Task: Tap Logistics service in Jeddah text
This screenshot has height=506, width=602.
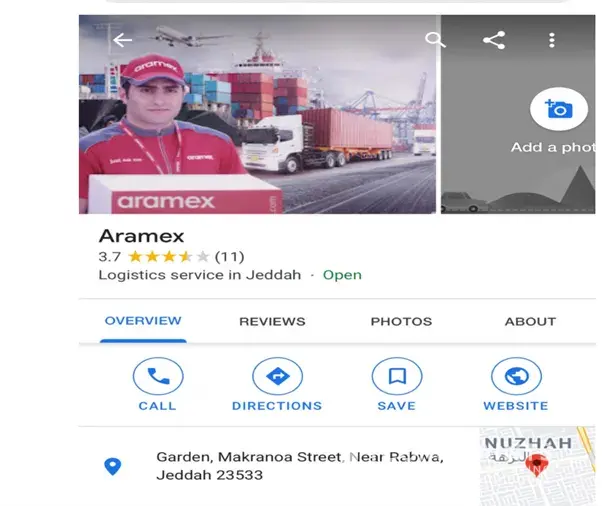Action: click(200, 275)
